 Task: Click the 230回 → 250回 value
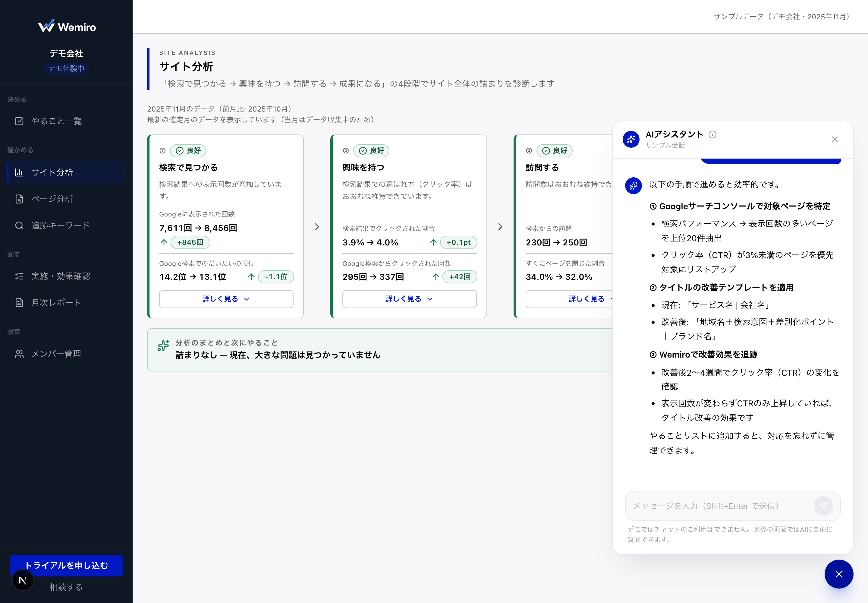[556, 242]
